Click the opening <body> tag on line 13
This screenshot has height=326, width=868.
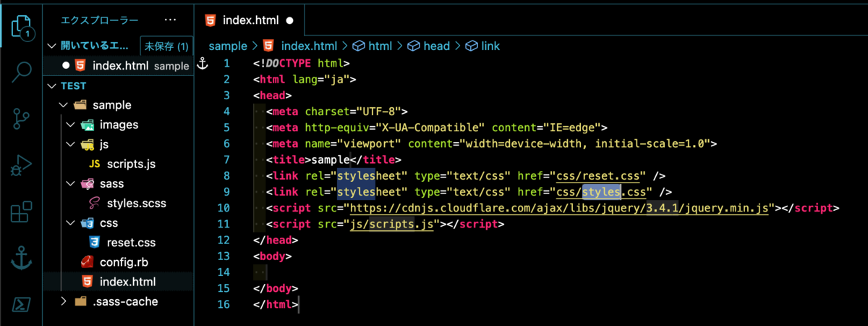[x=272, y=256]
